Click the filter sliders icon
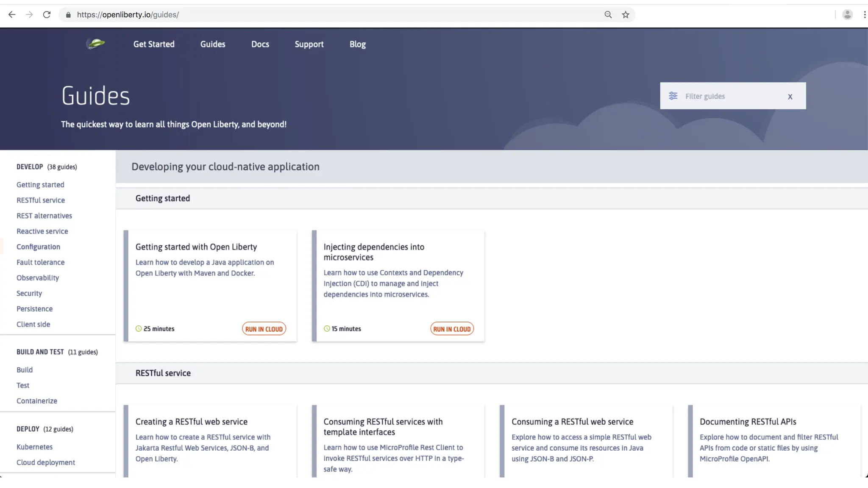 (673, 96)
